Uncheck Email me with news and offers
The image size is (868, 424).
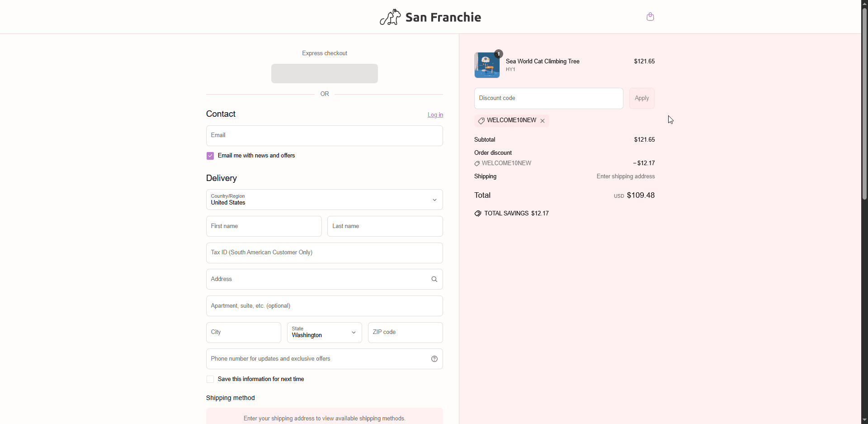pos(210,156)
